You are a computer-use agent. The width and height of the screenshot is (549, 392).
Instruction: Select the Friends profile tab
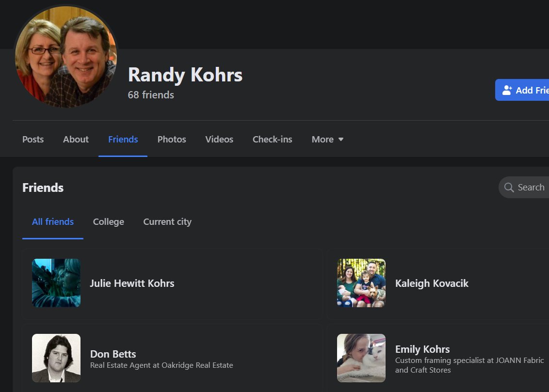click(x=123, y=139)
